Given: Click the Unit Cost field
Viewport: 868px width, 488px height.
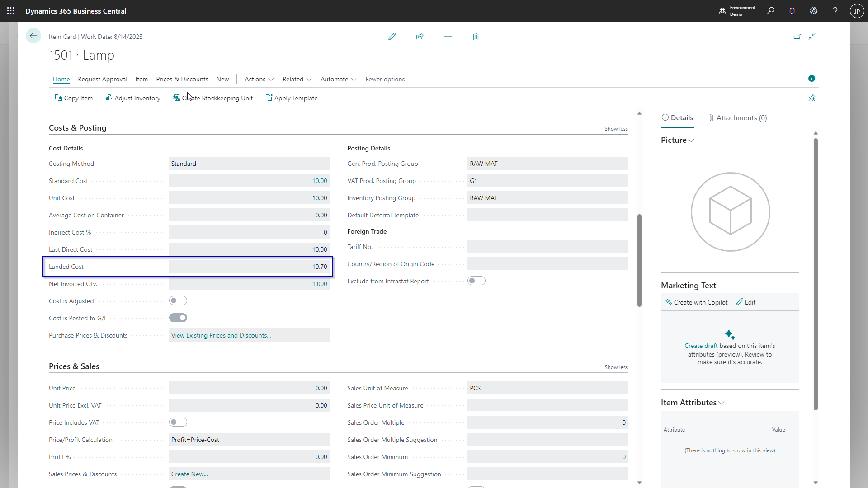Looking at the screenshot, I should tap(249, 198).
